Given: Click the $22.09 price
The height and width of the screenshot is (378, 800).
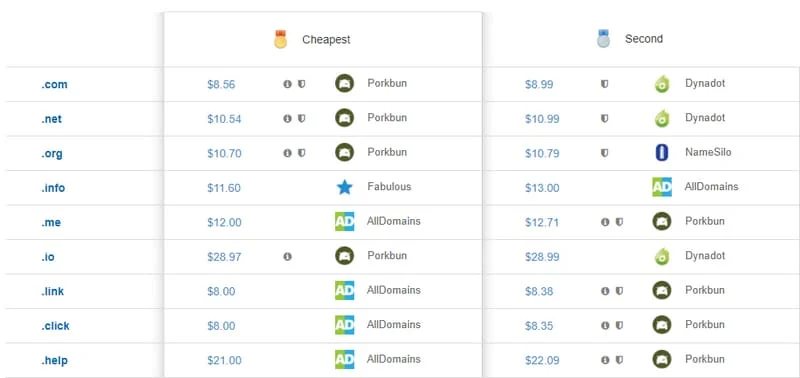Looking at the screenshot, I should point(542,361).
